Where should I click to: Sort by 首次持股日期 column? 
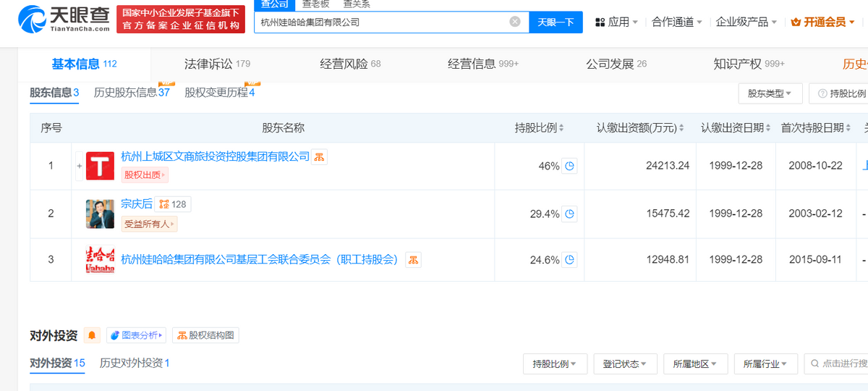point(816,128)
